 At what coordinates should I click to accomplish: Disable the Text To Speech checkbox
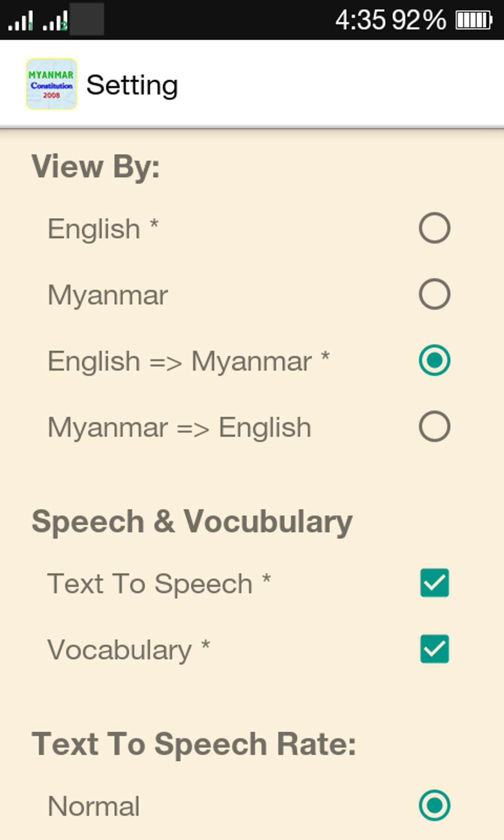click(x=434, y=584)
